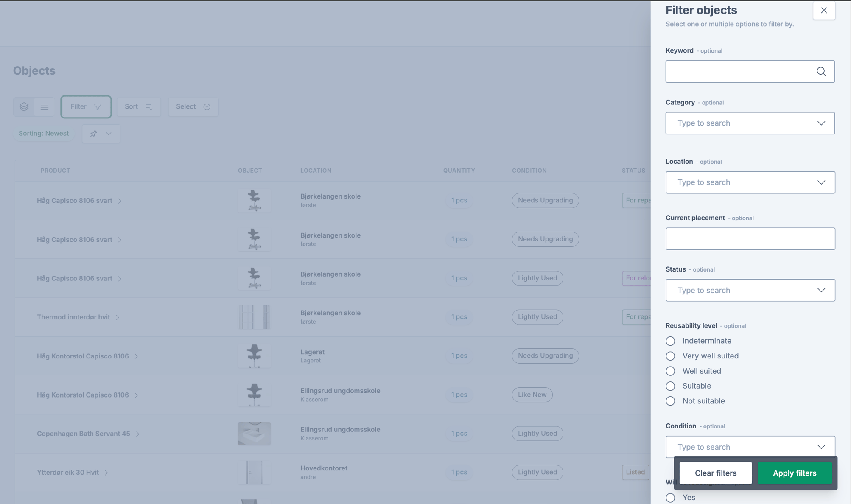
Task: Select Very well suited reusability level
Action: click(670, 356)
